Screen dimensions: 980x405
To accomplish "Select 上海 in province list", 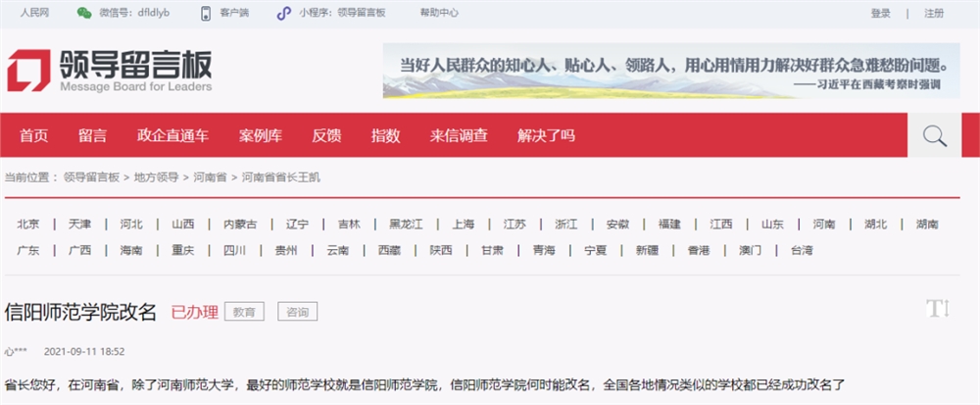I will (464, 224).
